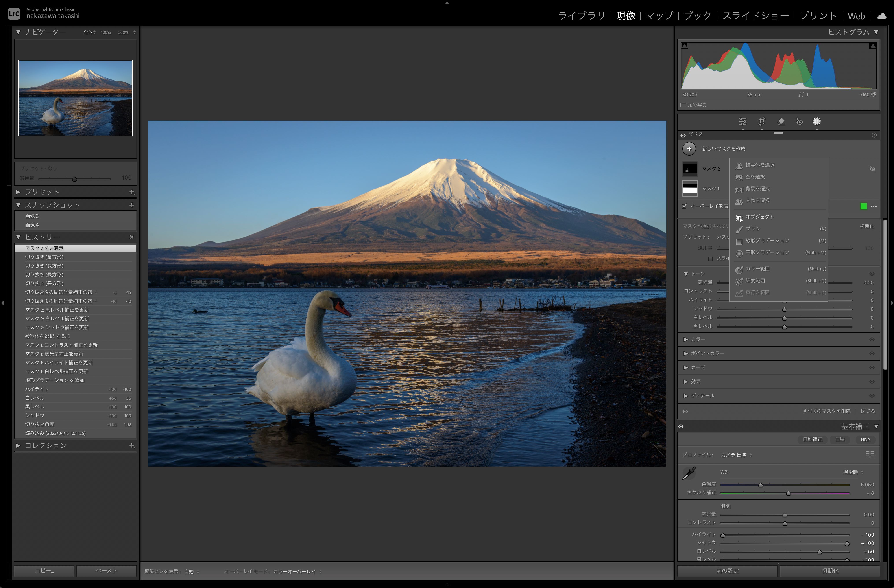This screenshot has width=894, height=588.
Task: Click the cloud sync icon
Action: click(882, 16)
